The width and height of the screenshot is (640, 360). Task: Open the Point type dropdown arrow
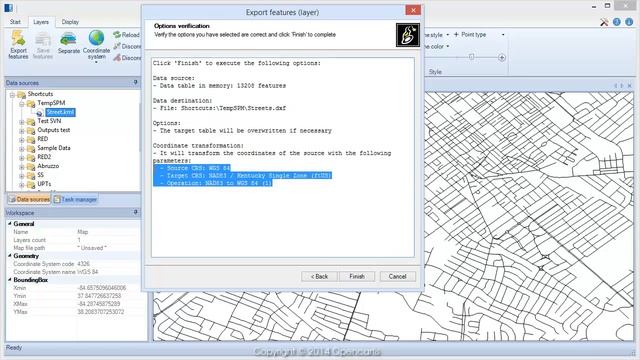[x=503, y=35]
